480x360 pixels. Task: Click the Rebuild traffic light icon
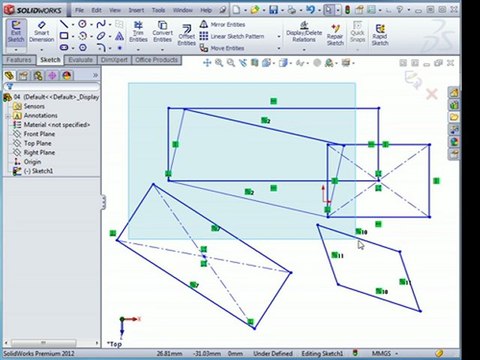click(347, 10)
